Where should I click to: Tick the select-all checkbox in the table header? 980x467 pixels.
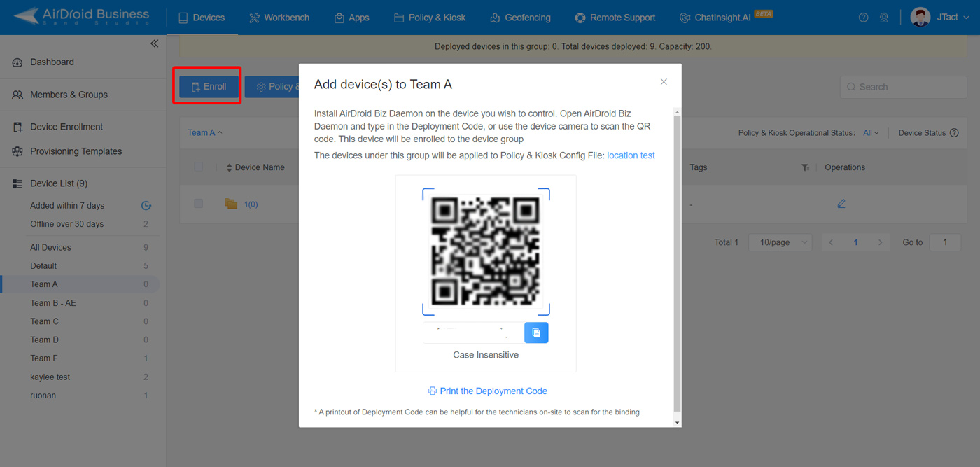tap(198, 167)
